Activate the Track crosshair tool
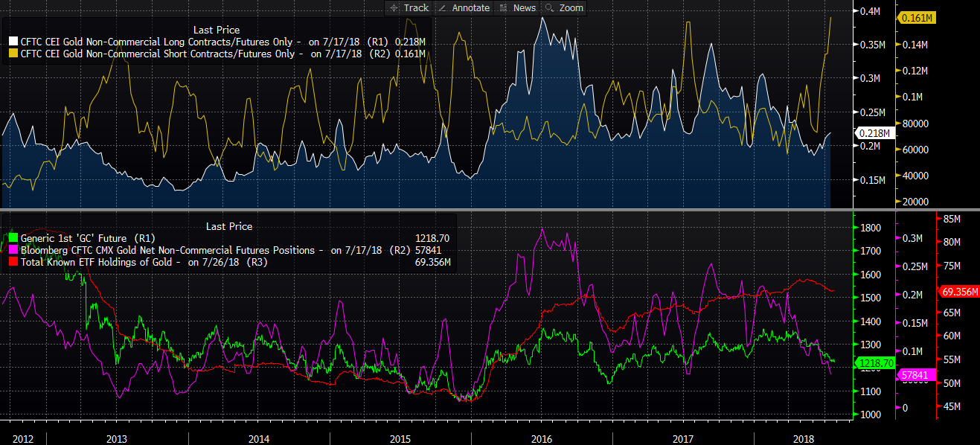 tap(409, 7)
